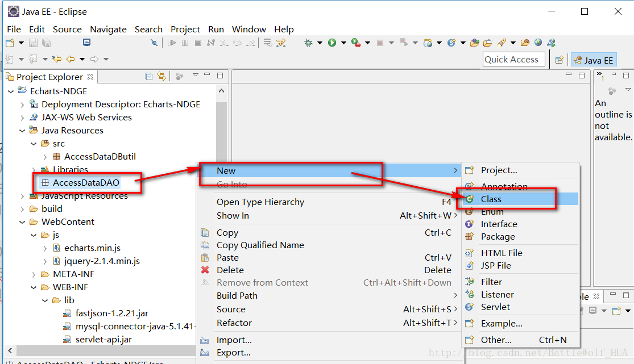Click the Open Type icon in toolbar
634x364 pixels.
click(x=475, y=43)
